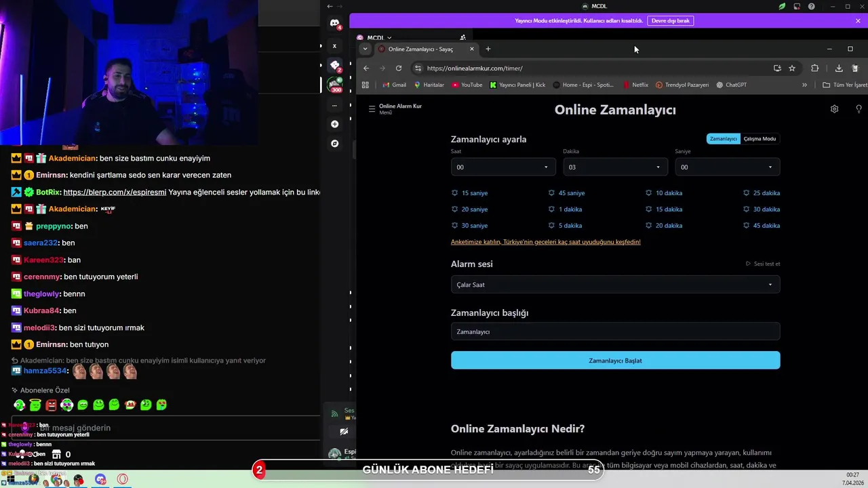The width and height of the screenshot is (868, 488).
Task: Click Sesi test et
Action: pyautogui.click(x=763, y=264)
